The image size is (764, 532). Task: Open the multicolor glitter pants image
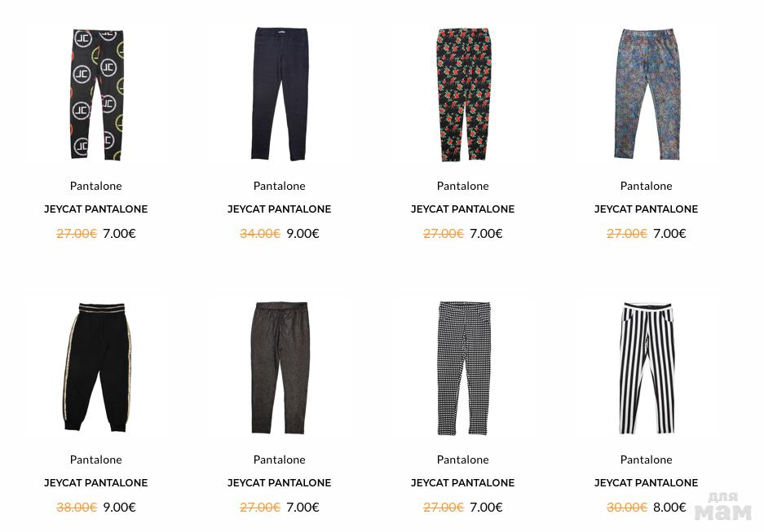click(x=646, y=94)
